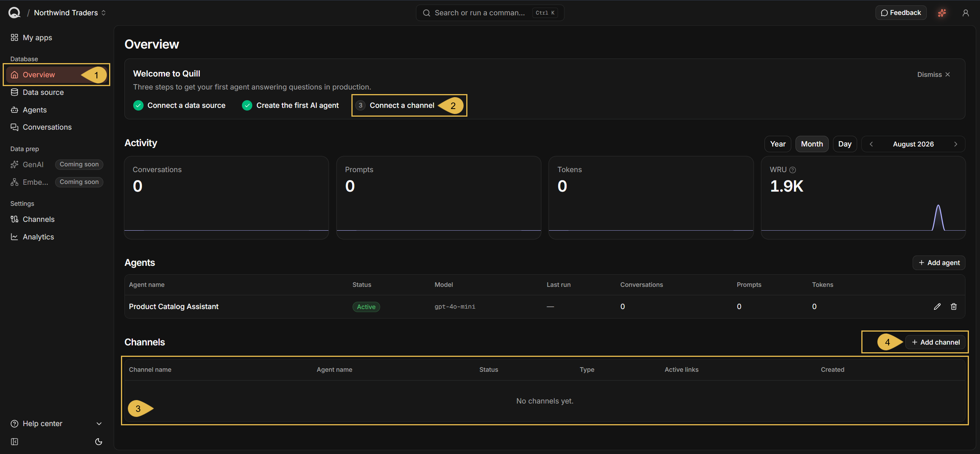The height and width of the screenshot is (454, 980).
Task: Click the Created column header
Action: pos(832,369)
